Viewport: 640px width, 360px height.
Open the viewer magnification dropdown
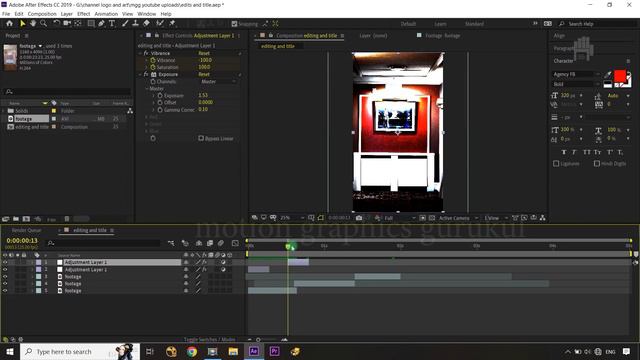click(292, 218)
